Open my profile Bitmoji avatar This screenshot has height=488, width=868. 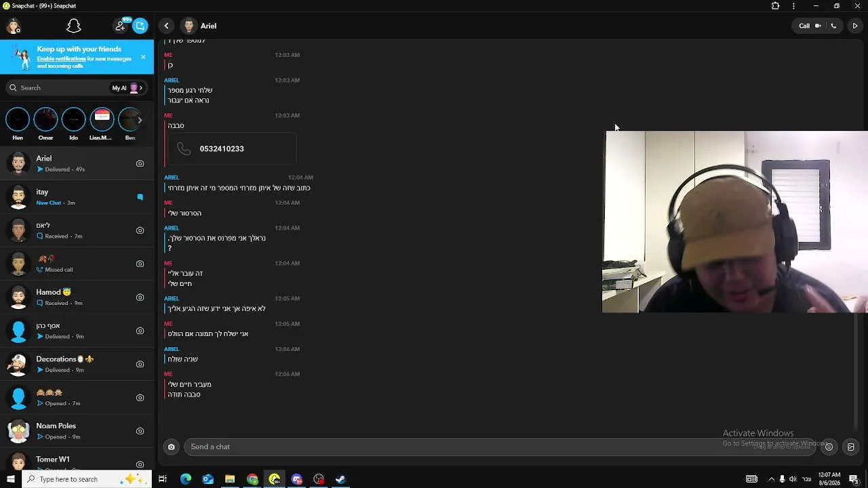click(14, 26)
